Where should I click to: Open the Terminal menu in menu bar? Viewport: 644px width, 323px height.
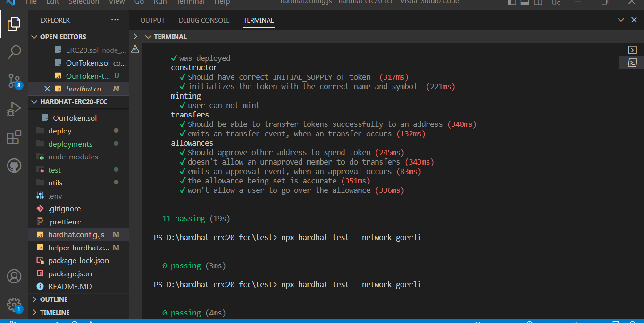tap(190, 2)
